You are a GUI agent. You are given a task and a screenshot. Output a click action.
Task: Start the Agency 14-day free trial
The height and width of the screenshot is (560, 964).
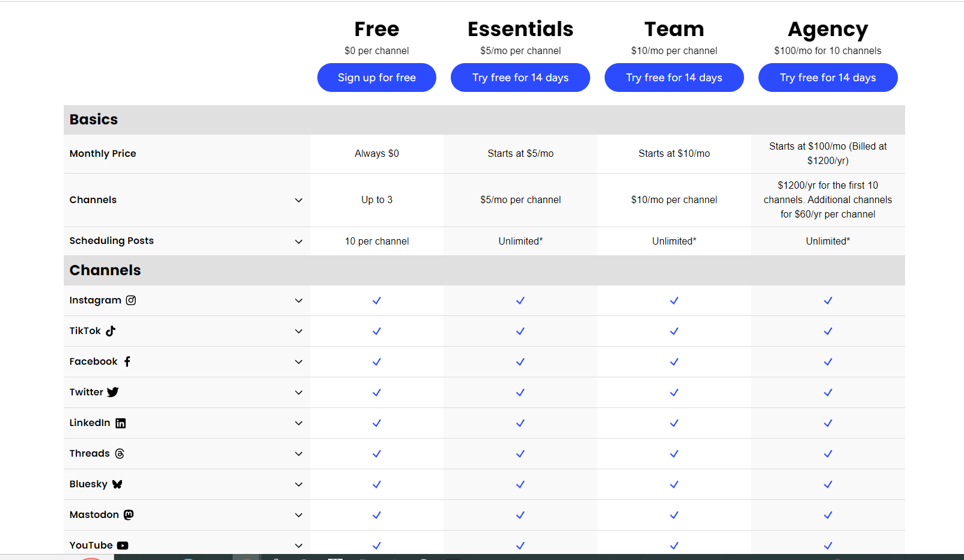828,78
